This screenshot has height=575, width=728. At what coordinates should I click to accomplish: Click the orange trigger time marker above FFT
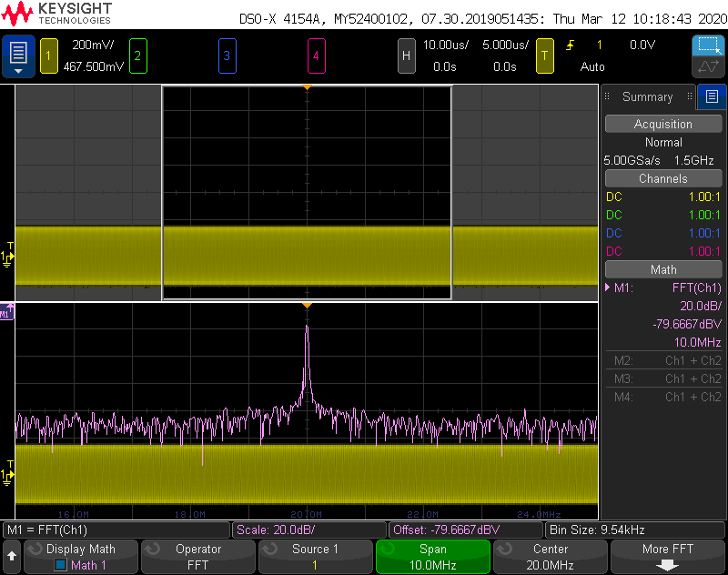[307, 306]
